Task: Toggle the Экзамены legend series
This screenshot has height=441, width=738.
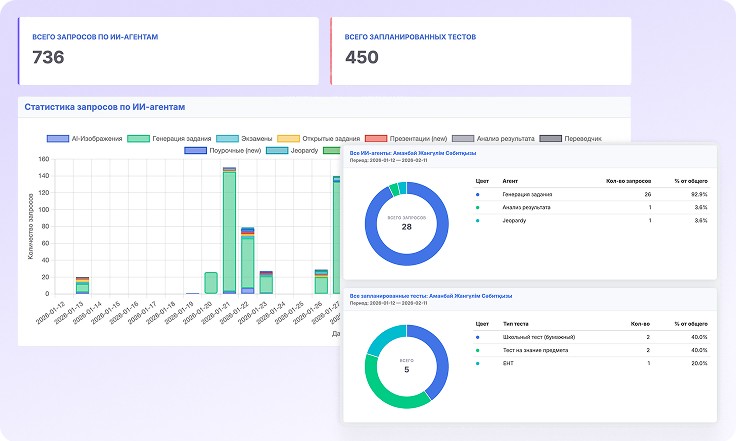Action: pyautogui.click(x=244, y=138)
